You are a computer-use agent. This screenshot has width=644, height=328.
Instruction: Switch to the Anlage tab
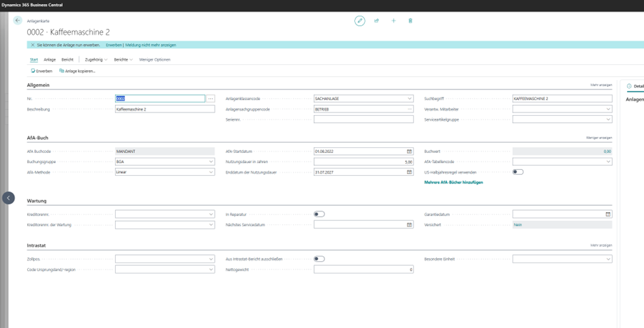[x=50, y=60]
